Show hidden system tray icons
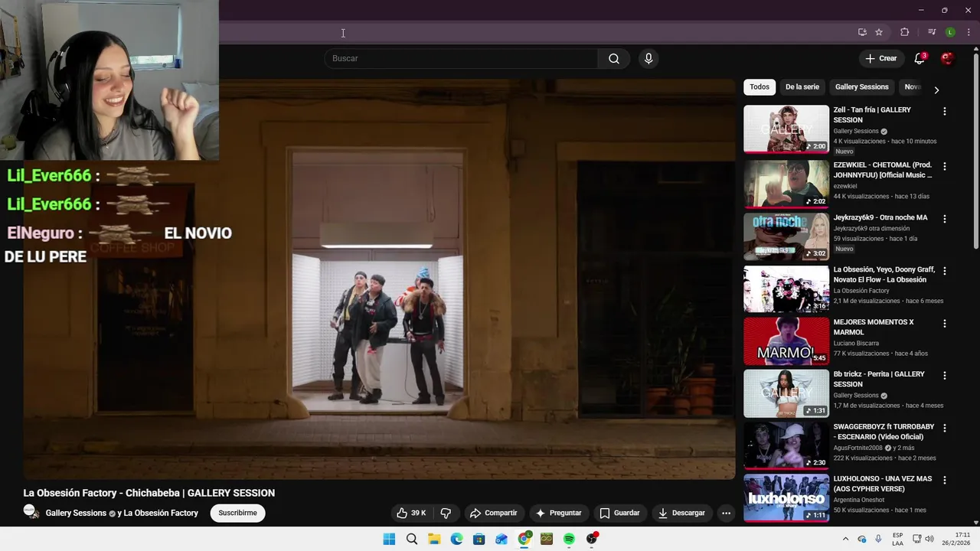The width and height of the screenshot is (980, 551). [x=845, y=539]
